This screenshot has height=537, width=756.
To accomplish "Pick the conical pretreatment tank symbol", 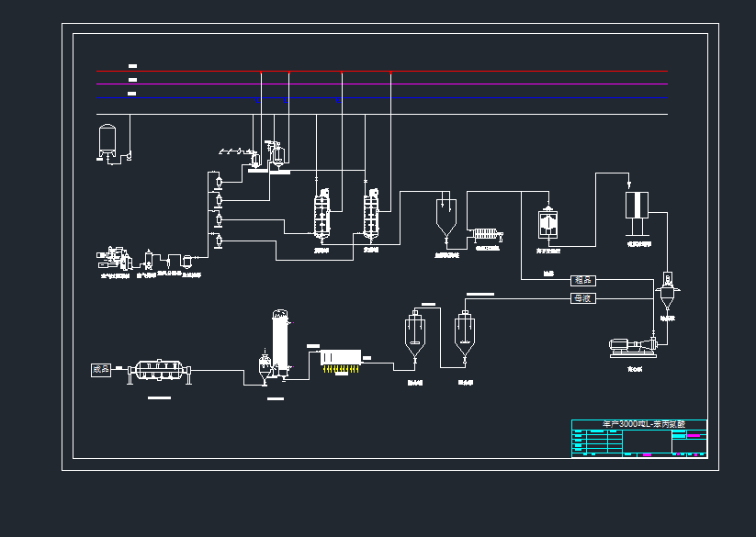I will tap(446, 219).
